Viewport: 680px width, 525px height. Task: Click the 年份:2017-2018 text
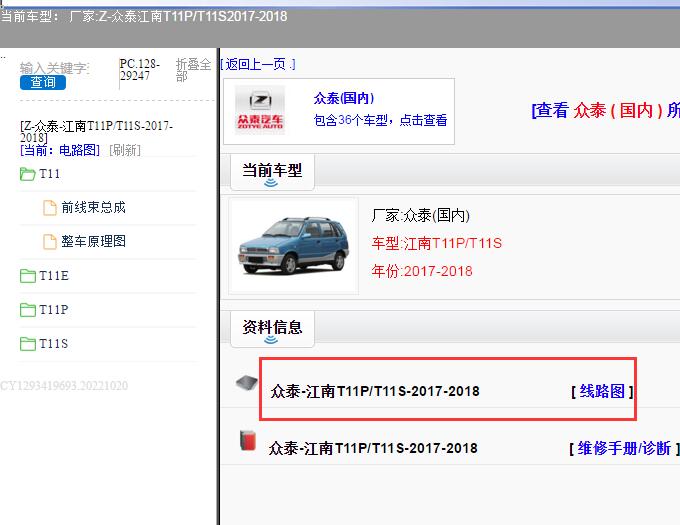coord(422,271)
